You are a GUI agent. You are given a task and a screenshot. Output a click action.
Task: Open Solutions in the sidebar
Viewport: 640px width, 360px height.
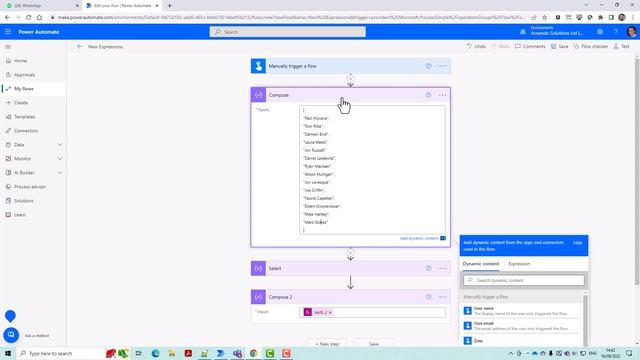pyautogui.click(x=24, y=201)
